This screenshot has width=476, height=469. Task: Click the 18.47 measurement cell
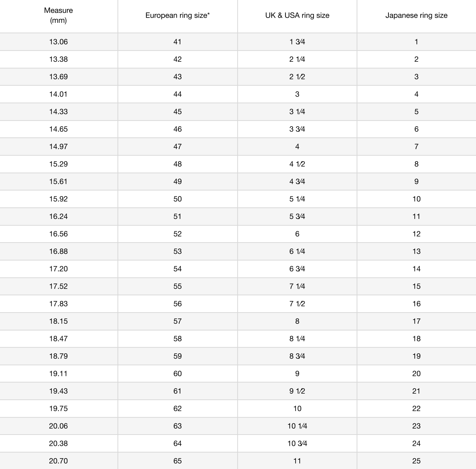pos(58,339)
